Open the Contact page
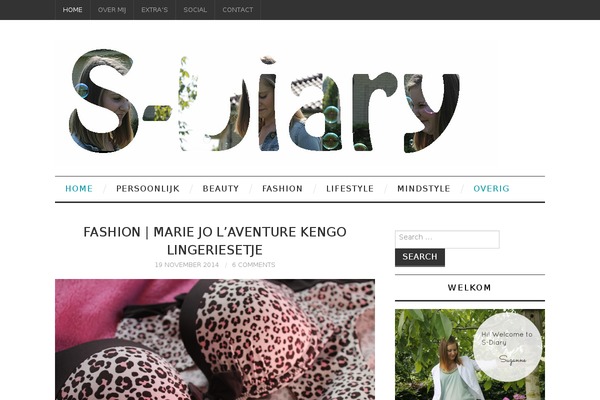The image size is (600, 400). pyautogui.click(x=238, y=10)
